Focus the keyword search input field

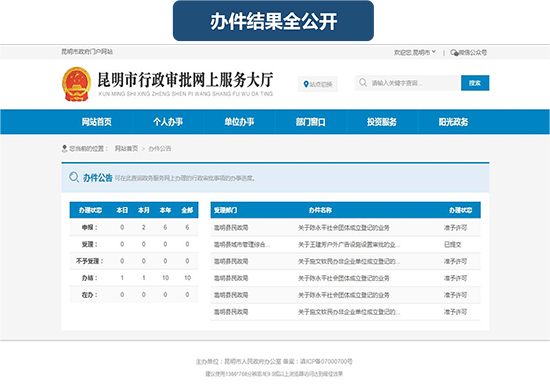pyautogui.click(x=408, y=83)
